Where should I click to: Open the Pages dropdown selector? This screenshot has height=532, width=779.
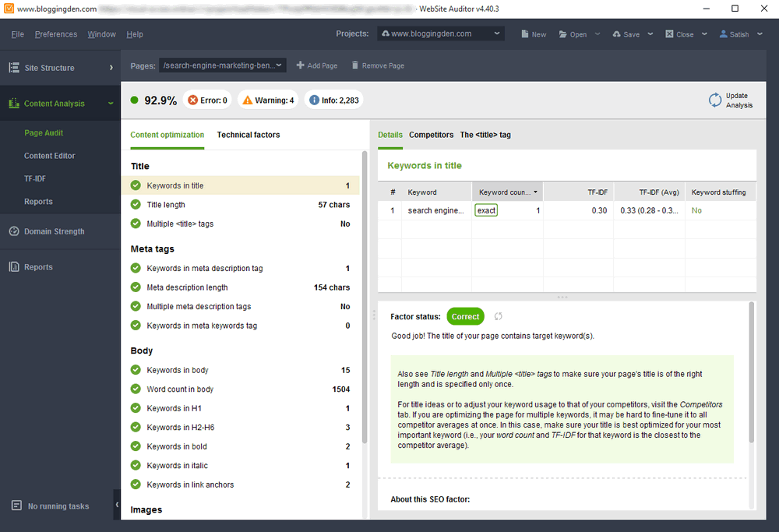(222, 65)
